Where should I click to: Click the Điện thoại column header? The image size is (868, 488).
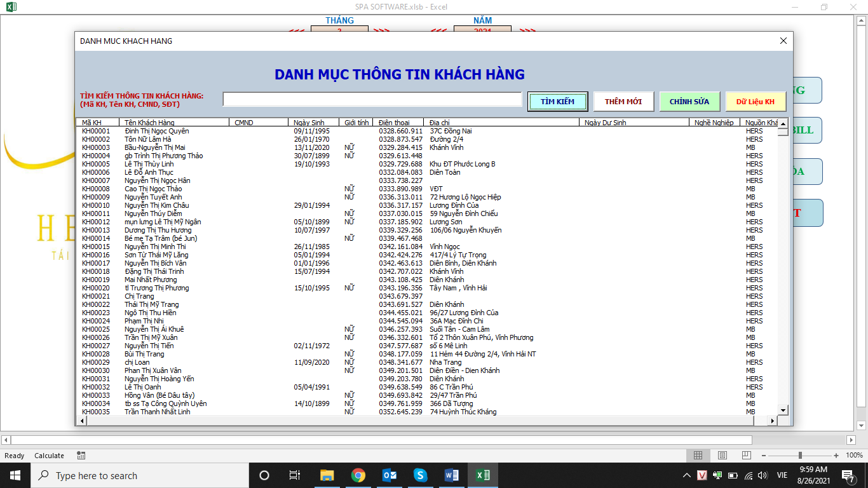click(398, 123)
